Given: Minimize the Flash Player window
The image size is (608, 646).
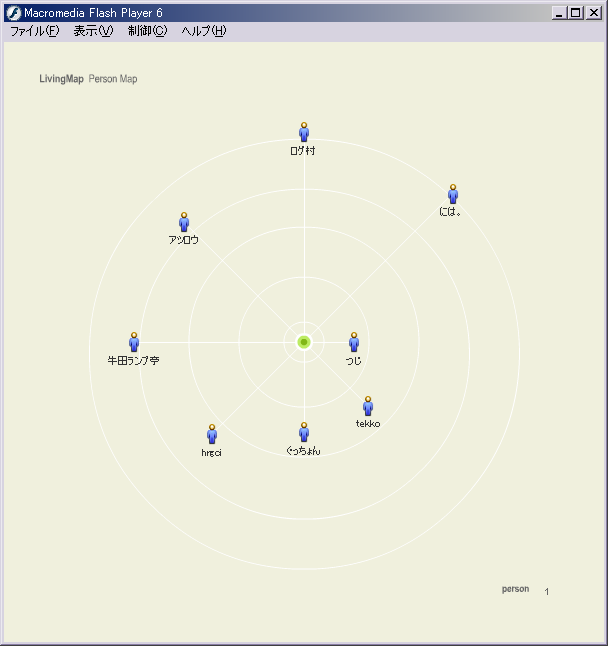Looking at the screenshot, I should pyautogui.click(x=560, y=13).
